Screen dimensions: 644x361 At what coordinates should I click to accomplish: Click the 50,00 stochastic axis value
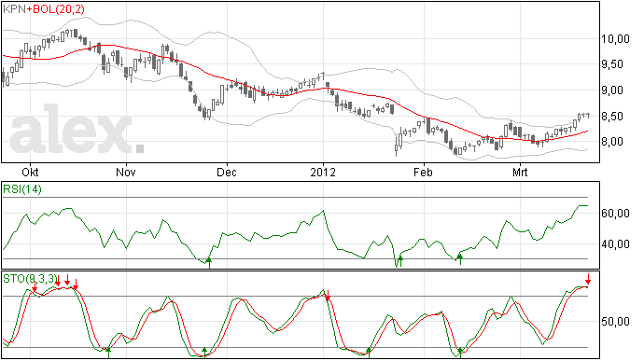[616, 321]
